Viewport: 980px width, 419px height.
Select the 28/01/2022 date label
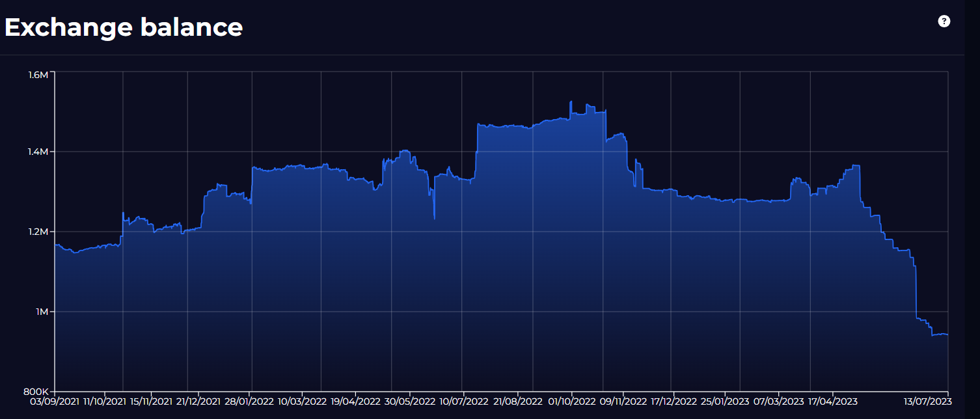(250, 401)
